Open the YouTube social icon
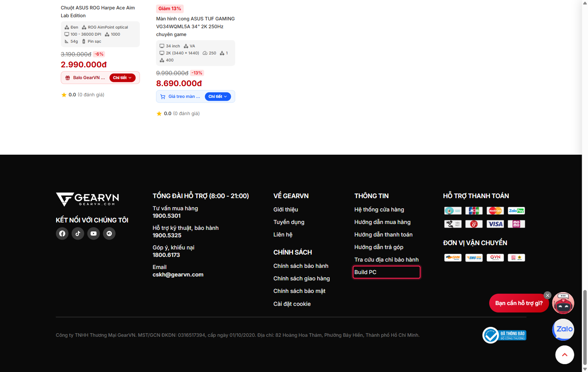588x372 pixels. pos(94,234)
